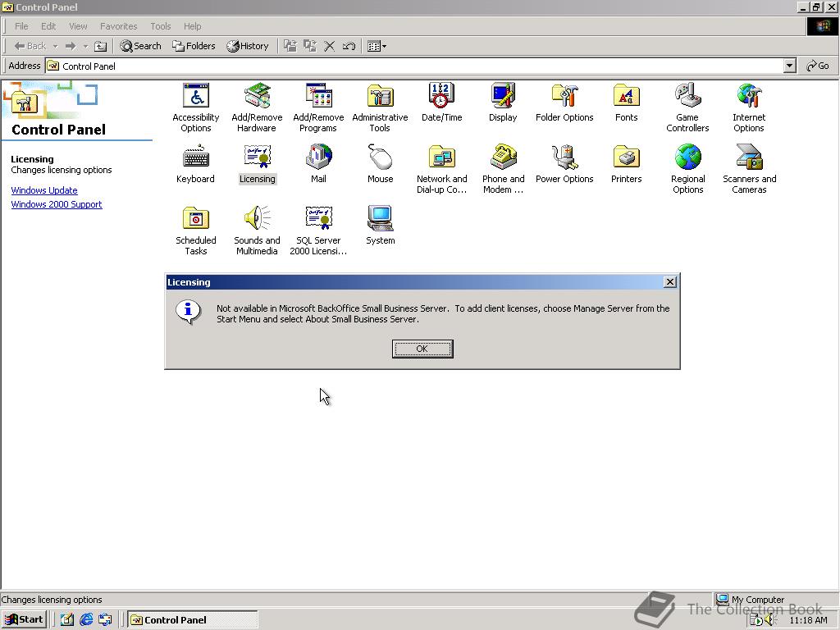Click the Move To toolbar icon
Image resolution: width=840 pixels, height=630 pixels.
(x=290, y=46)
